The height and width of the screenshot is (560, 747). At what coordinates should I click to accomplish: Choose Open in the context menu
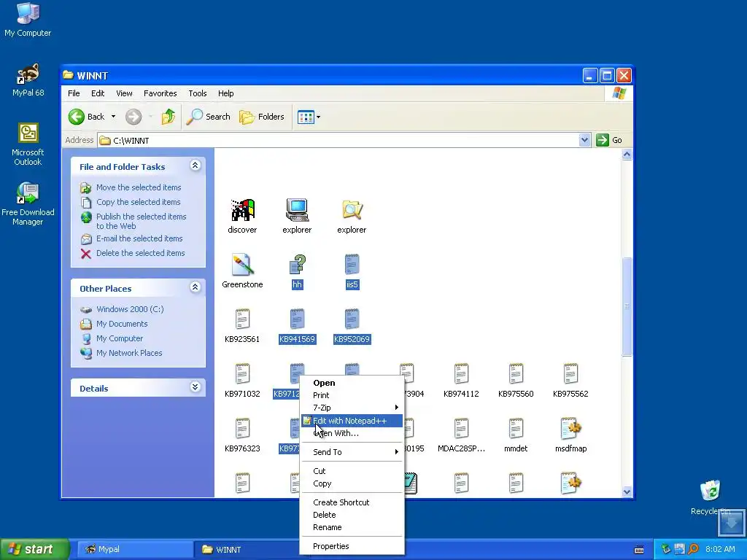(x=352, y=383)
